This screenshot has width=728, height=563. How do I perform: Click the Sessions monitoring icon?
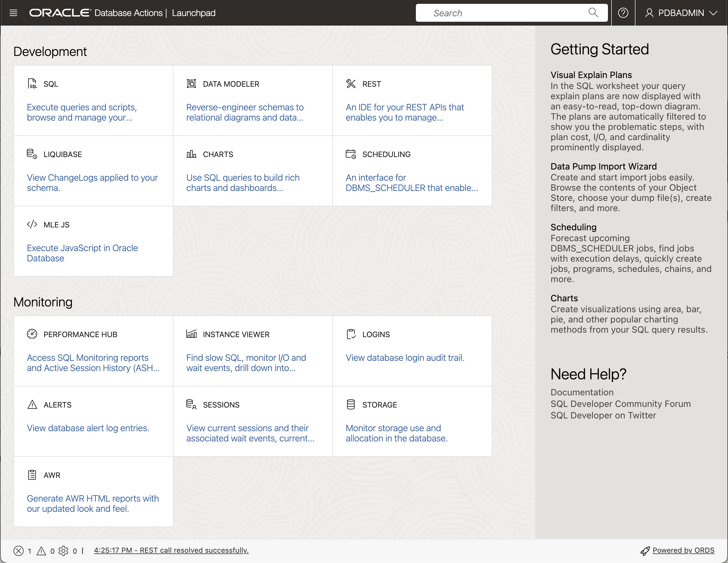[191, 404]
